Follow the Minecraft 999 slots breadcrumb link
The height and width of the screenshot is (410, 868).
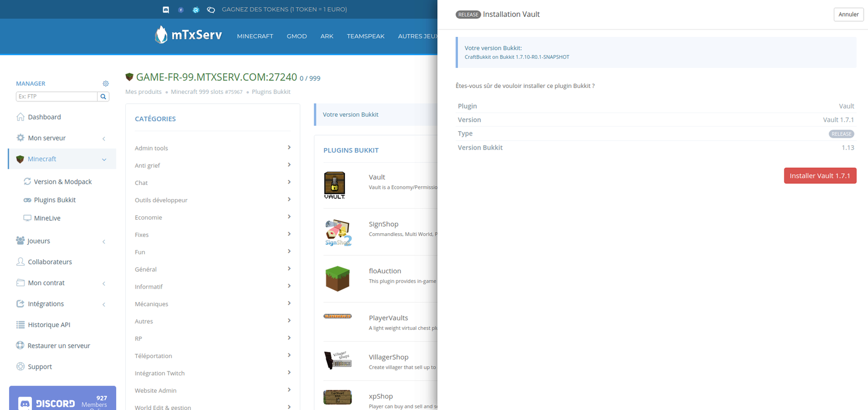pyautogui.click(x=207, y=92)
